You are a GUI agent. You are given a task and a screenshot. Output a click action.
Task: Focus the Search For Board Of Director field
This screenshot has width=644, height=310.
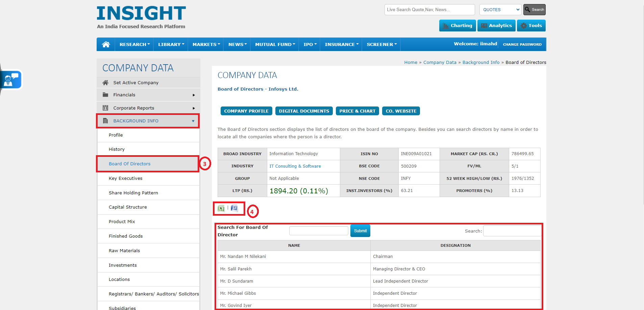(319, 231)
